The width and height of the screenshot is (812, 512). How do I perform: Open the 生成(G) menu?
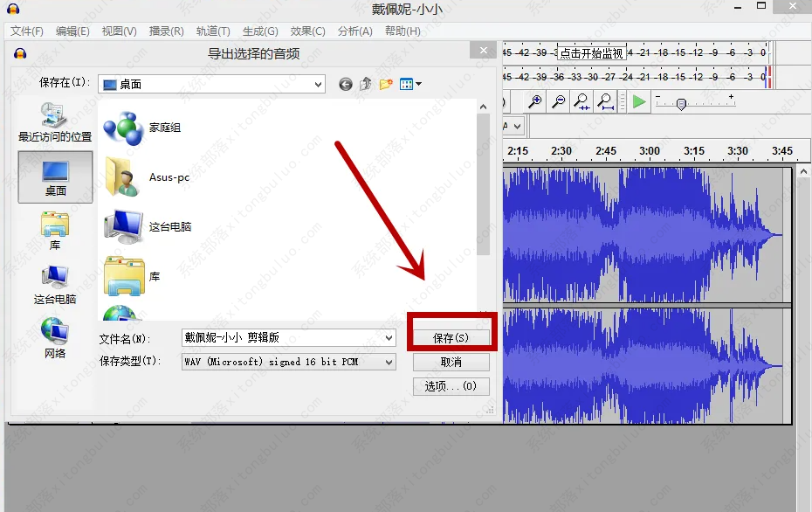point(260,31)
